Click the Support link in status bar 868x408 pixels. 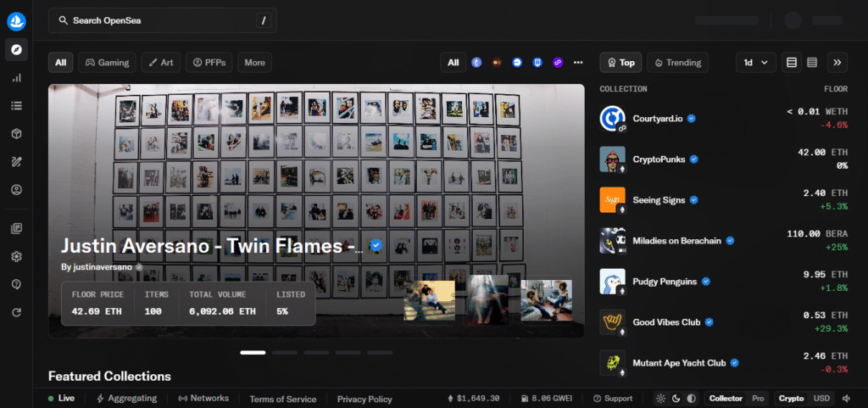click(613, 399)
